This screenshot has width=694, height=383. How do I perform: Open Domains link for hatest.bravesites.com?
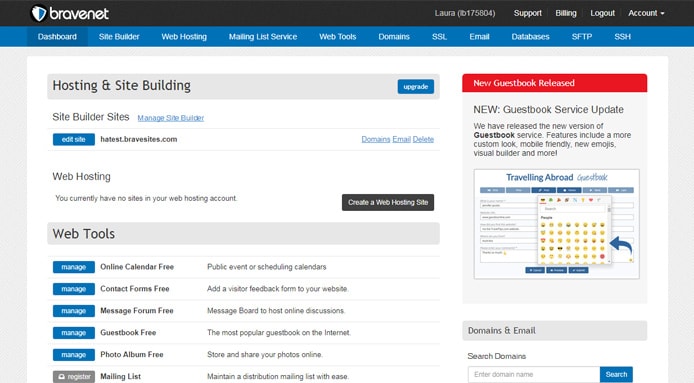(x=376, y=139)
